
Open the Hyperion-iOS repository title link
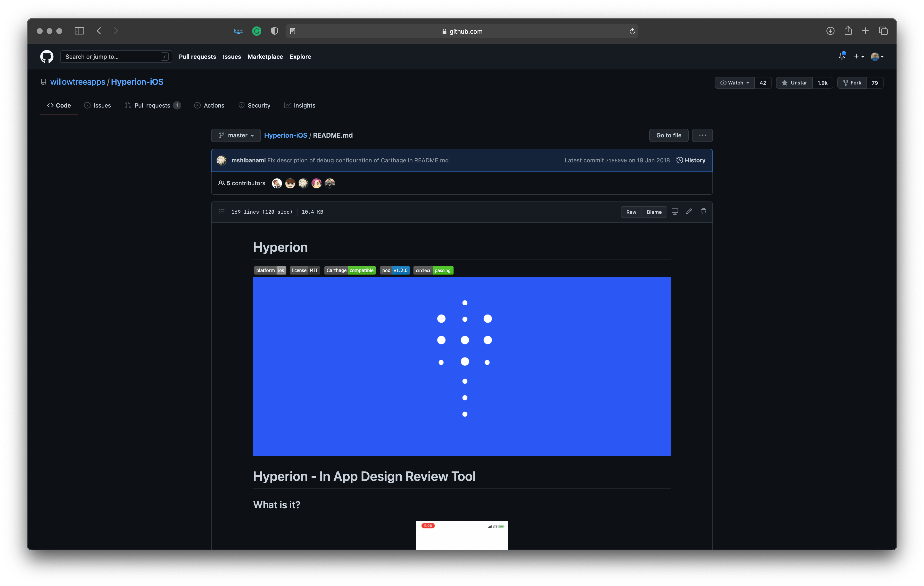click(x=137, y=82)
